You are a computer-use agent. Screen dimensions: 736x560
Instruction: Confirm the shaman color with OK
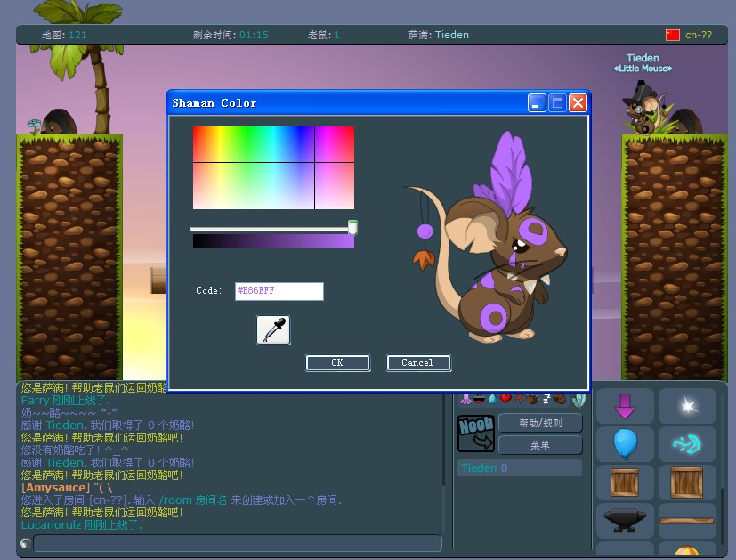click(337, 363)
